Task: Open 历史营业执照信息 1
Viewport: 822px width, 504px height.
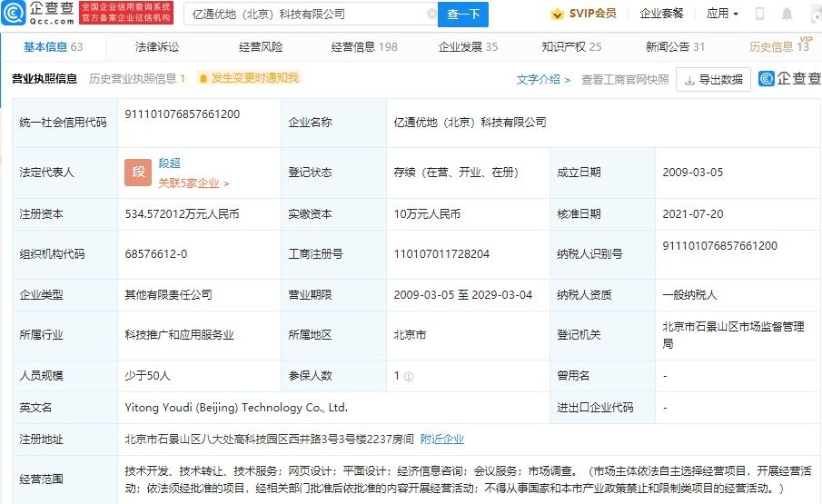Action: (137, 79)
